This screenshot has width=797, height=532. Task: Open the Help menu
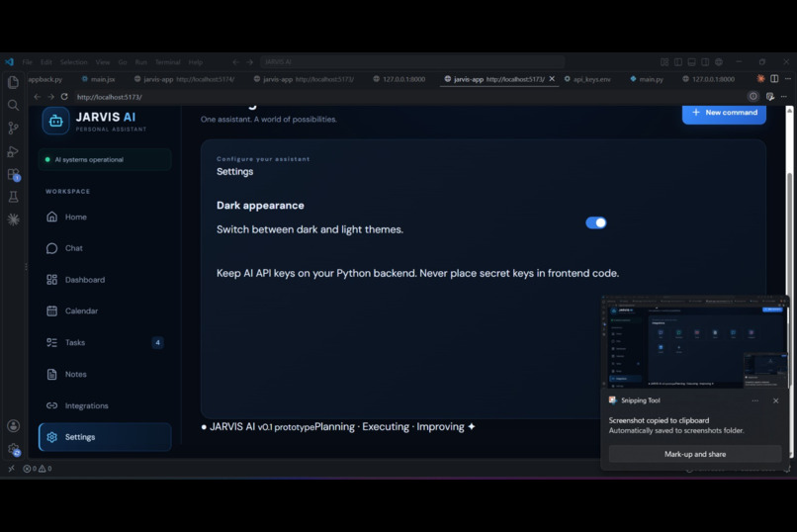(x=195, y=62)
